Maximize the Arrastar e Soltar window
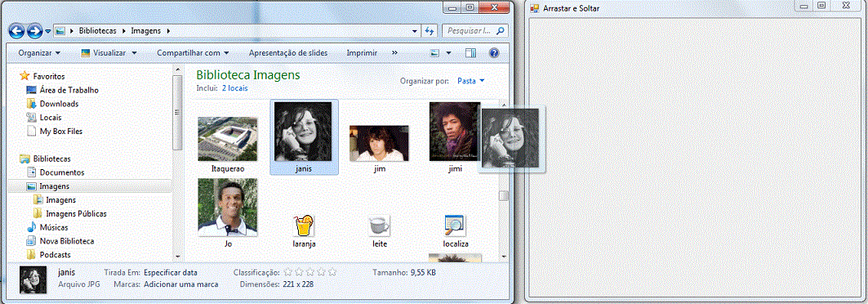This screenshot has height=304, width=868. pyautogui.click(x=822, y=5)
